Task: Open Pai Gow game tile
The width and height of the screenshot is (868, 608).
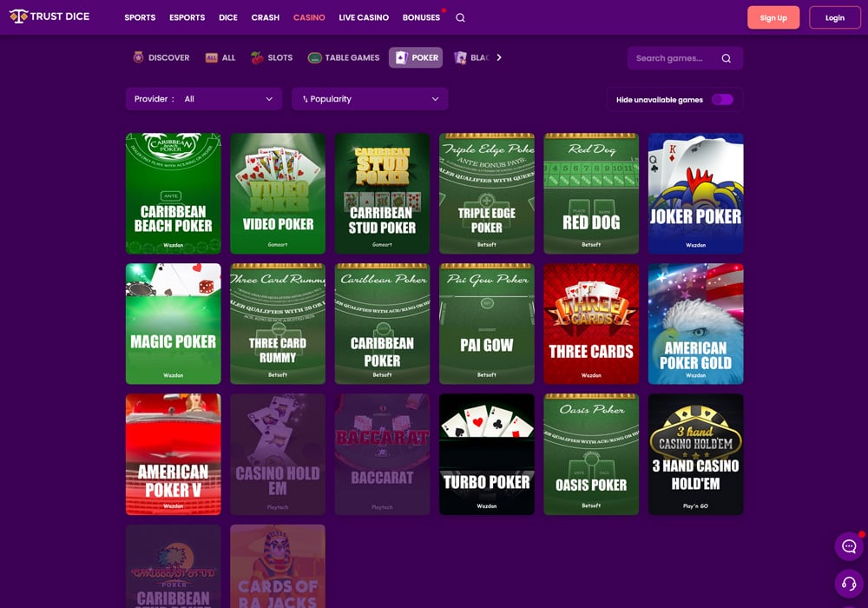Action: (x=487, y=324)
